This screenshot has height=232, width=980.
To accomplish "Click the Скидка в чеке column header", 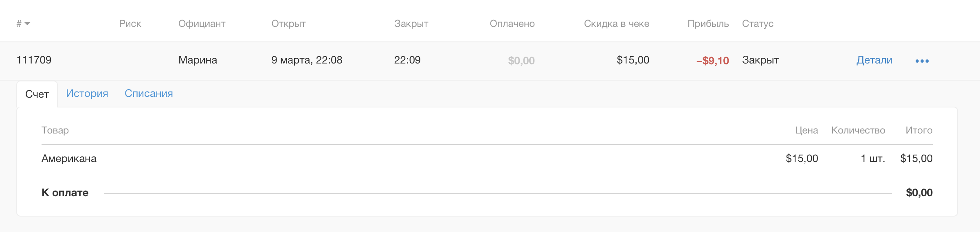I will [x=616, y=24].
